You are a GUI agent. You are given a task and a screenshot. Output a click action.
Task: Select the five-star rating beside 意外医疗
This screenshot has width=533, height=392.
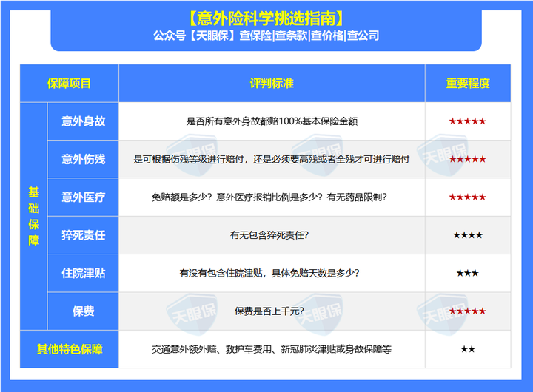[x=467, y=197]
